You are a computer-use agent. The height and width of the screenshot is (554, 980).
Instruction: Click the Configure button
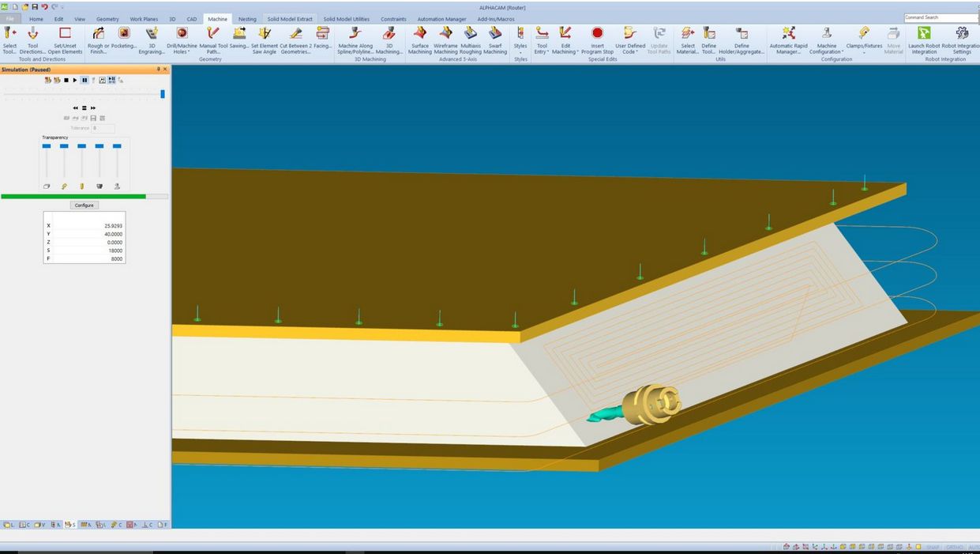[84, 205]
